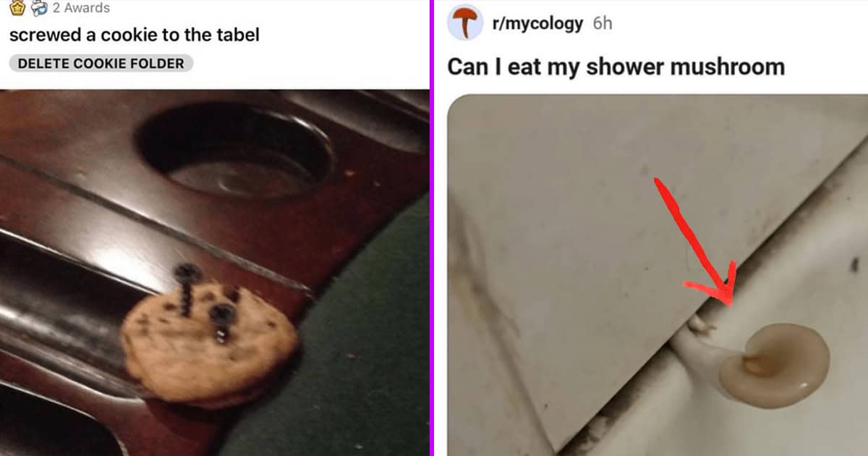This screenshot has height=456, width=868.
Task: Click the lower screw head on the cookie
Action: (221, 314)
